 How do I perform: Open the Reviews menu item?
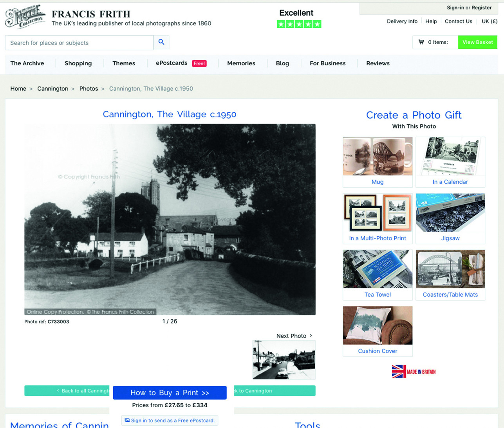(378, 63)
